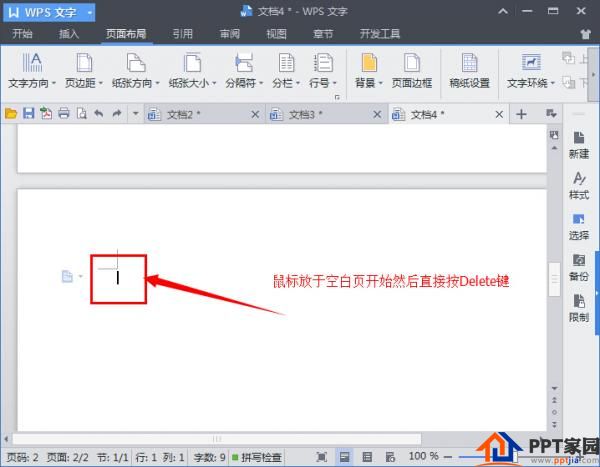The height and width of the screenshot is (467, 600).
Task: Click the undo arrow icon
Action: coord(99,113)
